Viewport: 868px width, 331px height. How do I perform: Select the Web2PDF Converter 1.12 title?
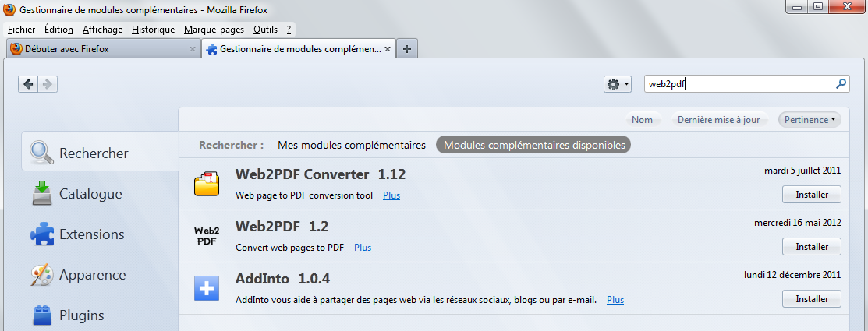pyautogui.click(x=321, y=174)
